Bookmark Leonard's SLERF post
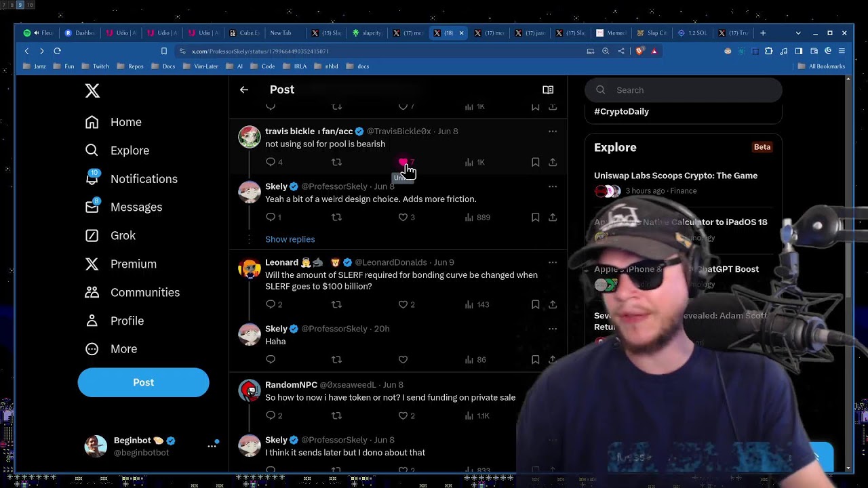This screenshot has height=488, width=868. point(535,304)
